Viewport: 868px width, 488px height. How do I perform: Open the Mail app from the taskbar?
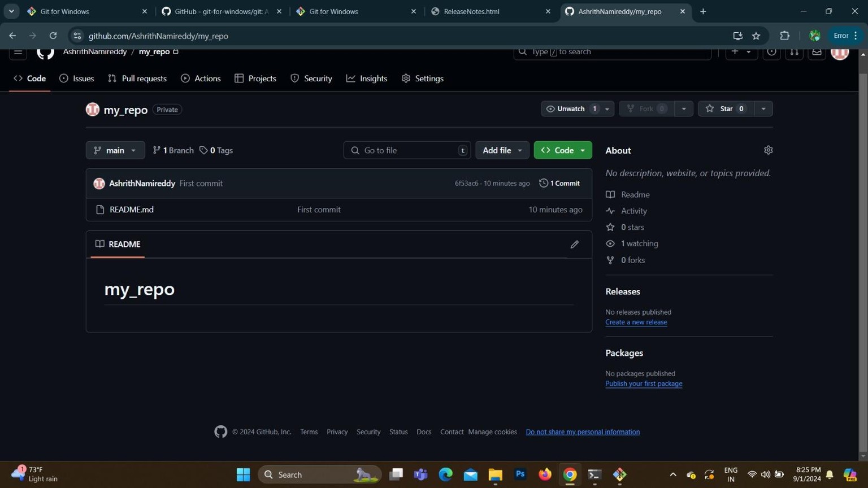click(x=470, y=475)
